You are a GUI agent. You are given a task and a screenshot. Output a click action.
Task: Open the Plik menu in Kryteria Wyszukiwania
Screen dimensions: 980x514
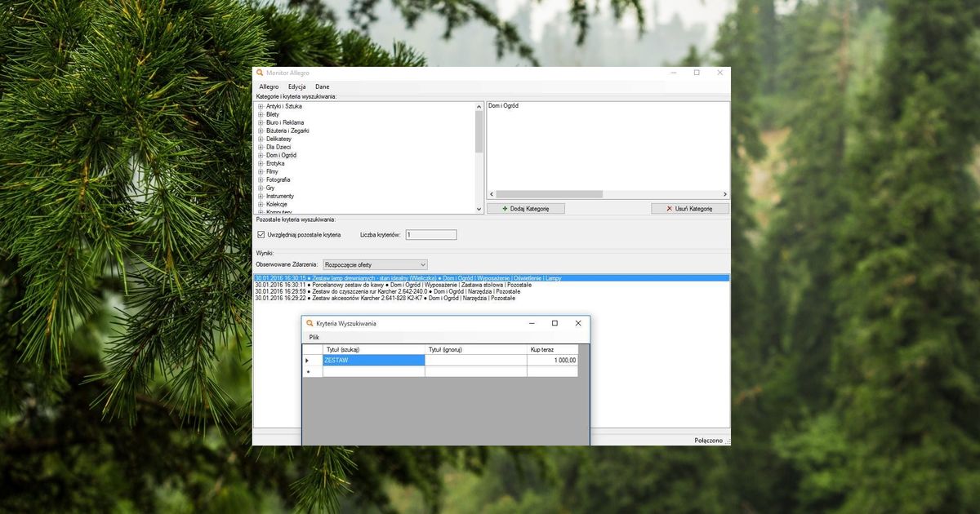pos(313,336)
